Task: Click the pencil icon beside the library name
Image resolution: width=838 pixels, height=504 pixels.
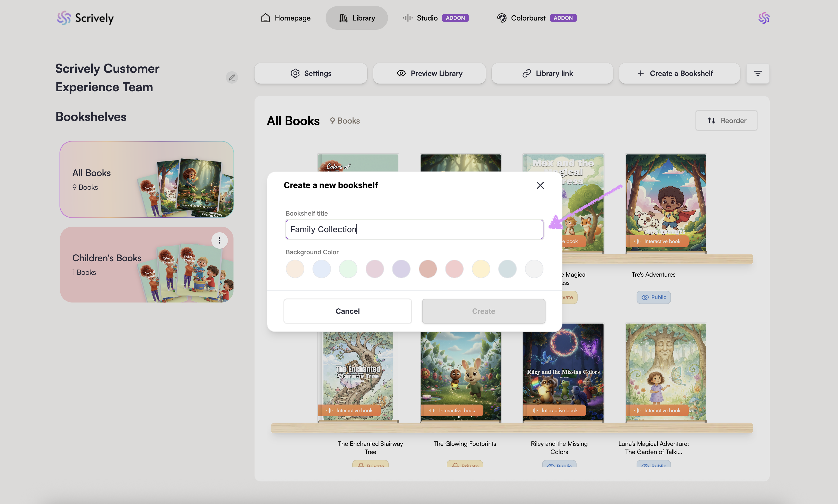Action: (x=232, y=77)
